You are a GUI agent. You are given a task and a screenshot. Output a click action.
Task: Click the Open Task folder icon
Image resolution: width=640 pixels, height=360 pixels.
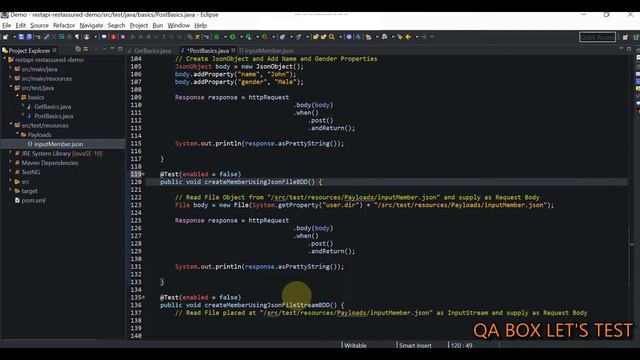coord(324,37)
